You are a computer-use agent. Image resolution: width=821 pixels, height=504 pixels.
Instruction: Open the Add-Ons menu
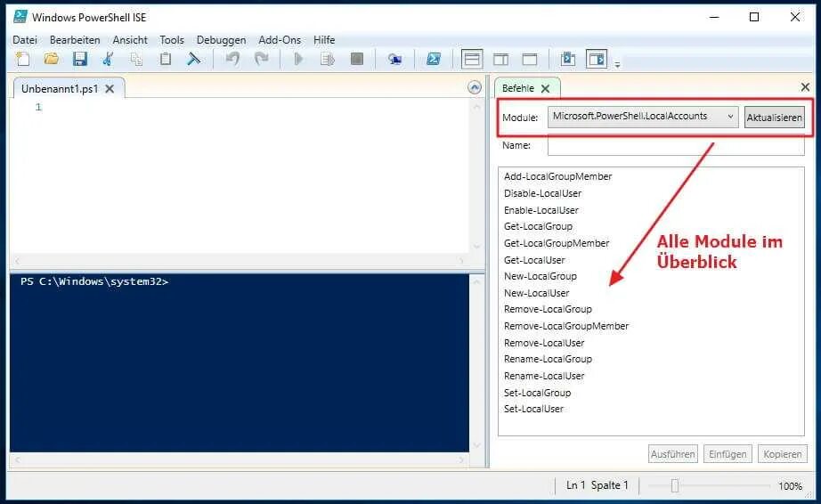coord(280,40)
